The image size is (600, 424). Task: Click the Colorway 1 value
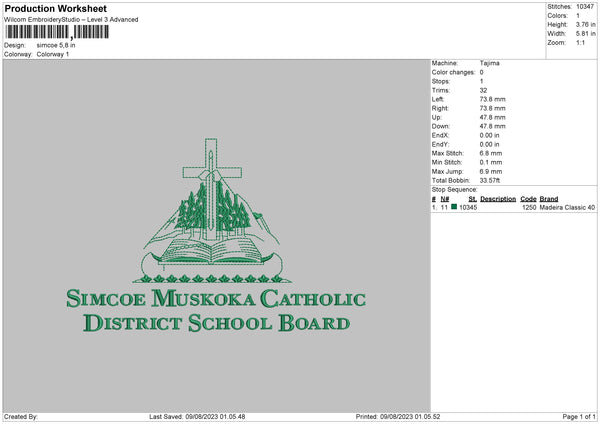(54, 54)
